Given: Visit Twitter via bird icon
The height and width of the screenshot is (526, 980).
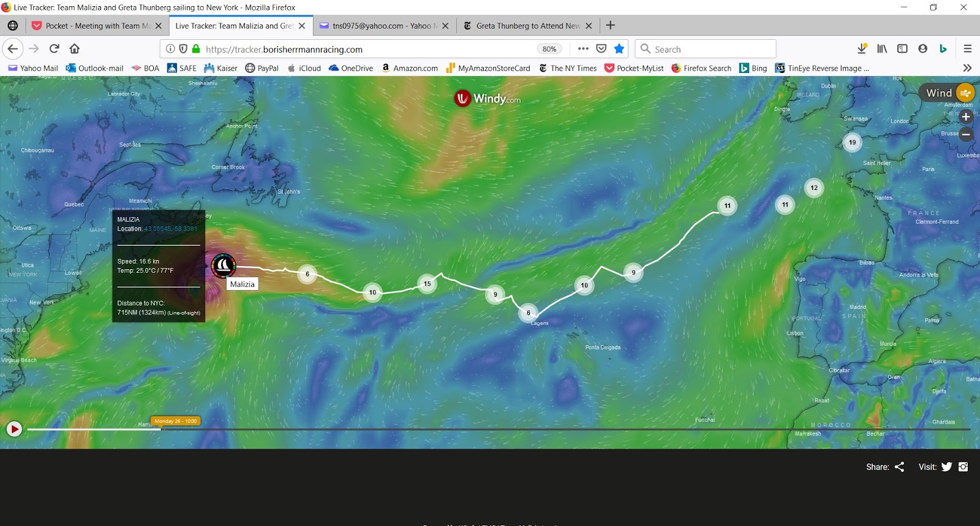Looking at the screenshot, I should (947, 467).
